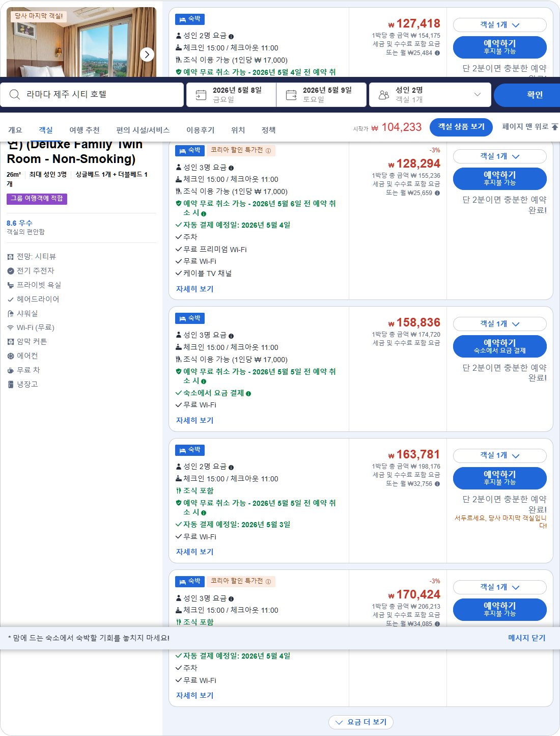Click the 에어컨 amenity icon
The image size is (560, 736).
(x=11, y=356)
